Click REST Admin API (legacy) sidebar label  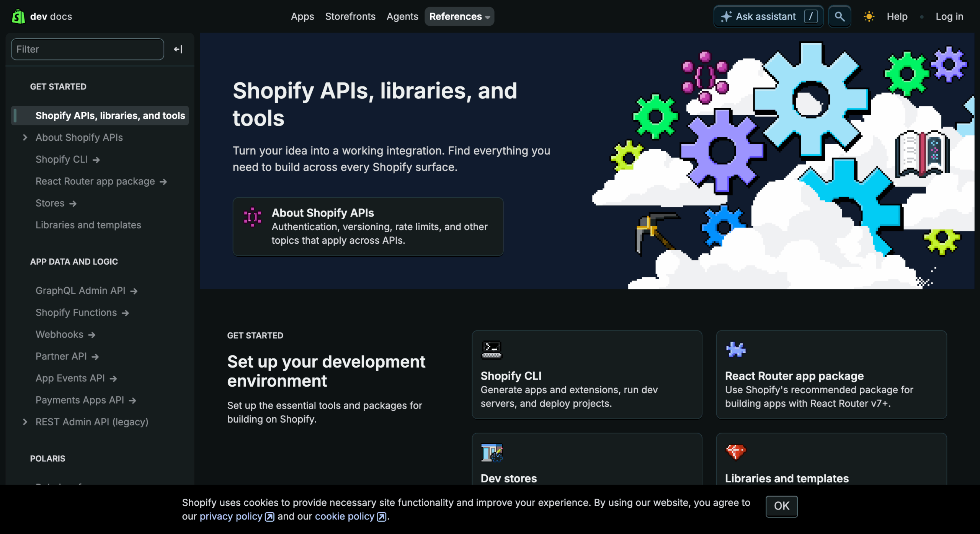coord(92,422)
